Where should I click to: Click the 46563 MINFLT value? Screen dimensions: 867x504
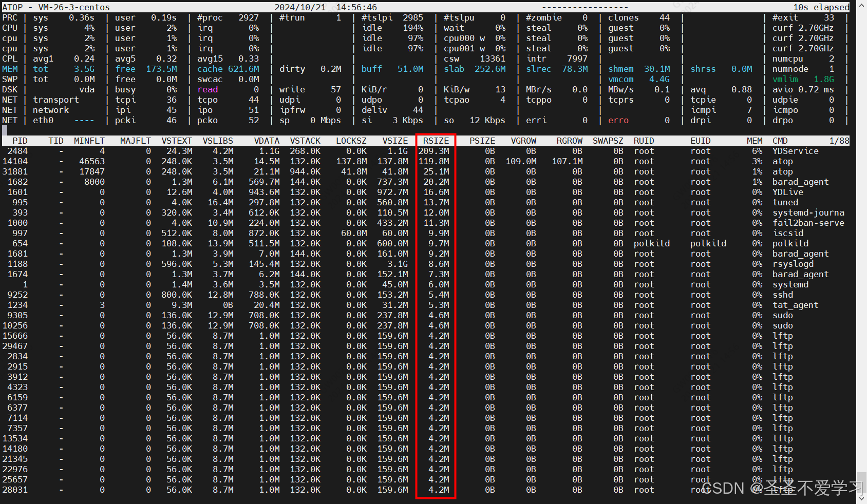coord(92,161)
